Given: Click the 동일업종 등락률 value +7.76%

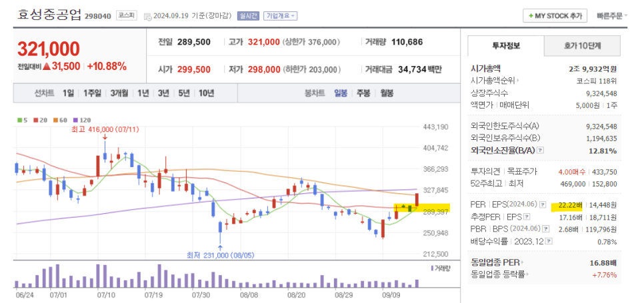Looking at the screenshot, I should [605, 275].
